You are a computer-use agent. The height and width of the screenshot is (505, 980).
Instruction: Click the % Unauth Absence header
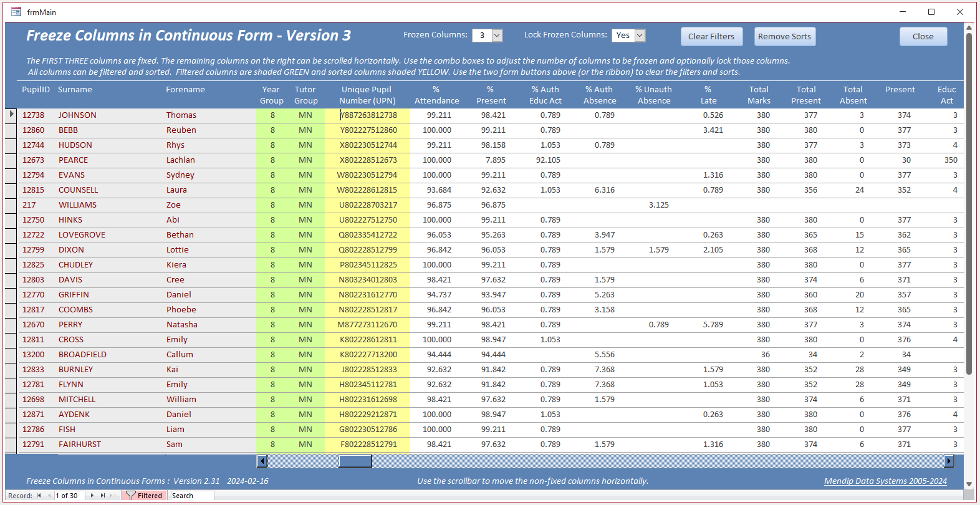653,95
